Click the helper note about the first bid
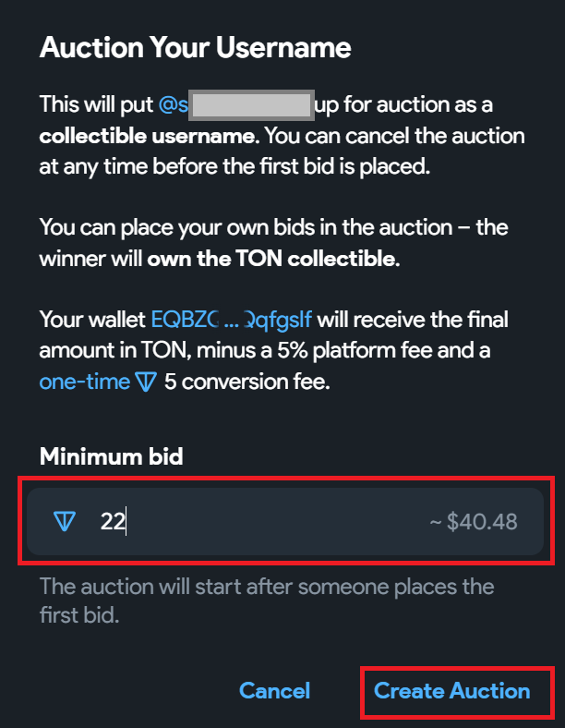This screenshot has height=728, width=565. pos(266,588)
